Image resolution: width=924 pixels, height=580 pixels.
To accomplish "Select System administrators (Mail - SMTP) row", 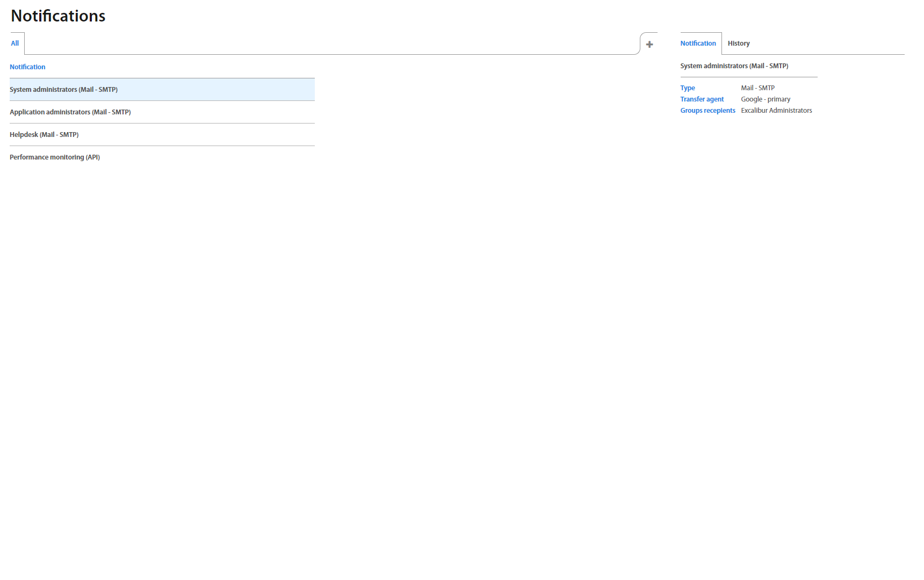I will click(63, 90).
